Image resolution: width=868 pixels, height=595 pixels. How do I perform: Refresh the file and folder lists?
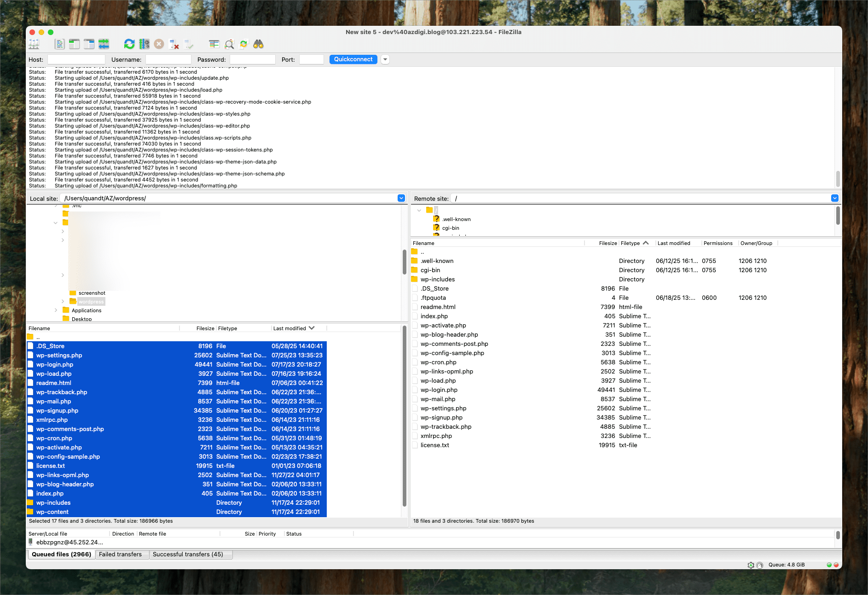[129, 44]
